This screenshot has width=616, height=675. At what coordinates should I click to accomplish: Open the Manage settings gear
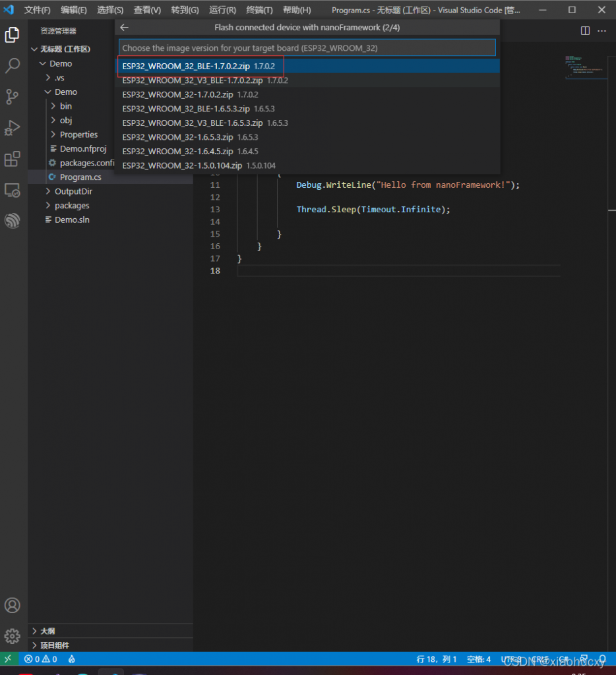(x=12, y=636)
